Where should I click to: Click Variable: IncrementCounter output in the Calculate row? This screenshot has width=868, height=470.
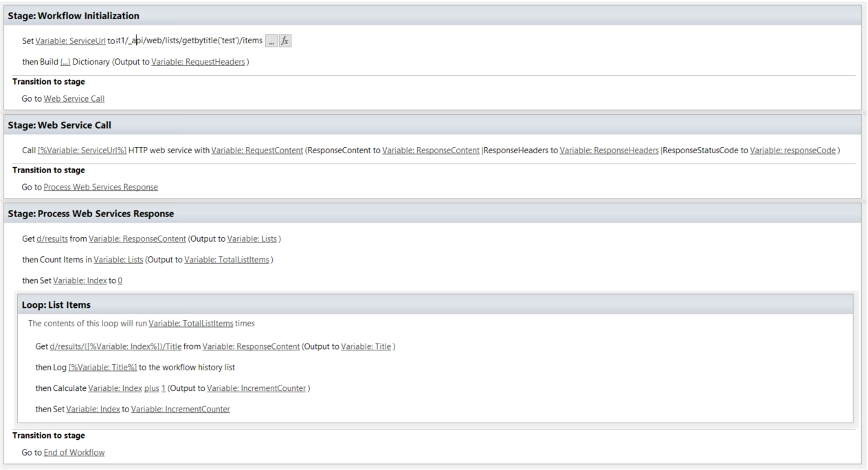tap(258, 388)
